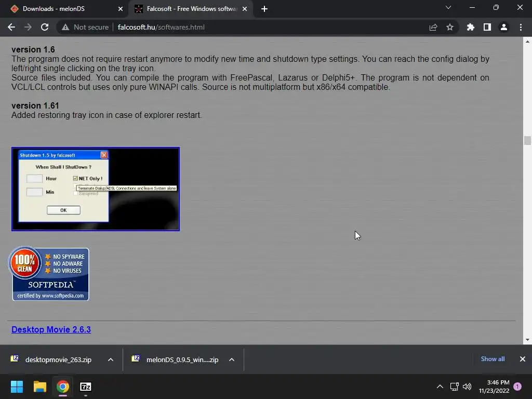
Task: Click the Chrome taskbar icon
Action: [63, 387]
